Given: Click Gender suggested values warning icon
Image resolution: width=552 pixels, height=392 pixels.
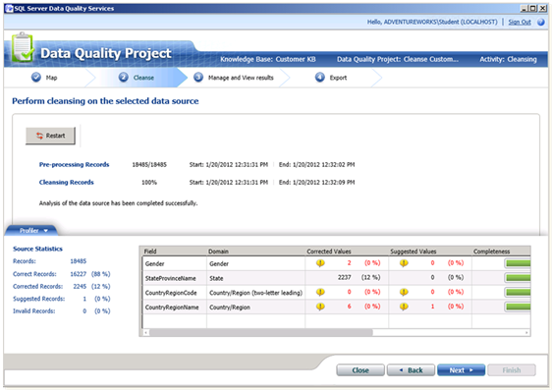Looking at the screenshot, I should pos(404,263).
